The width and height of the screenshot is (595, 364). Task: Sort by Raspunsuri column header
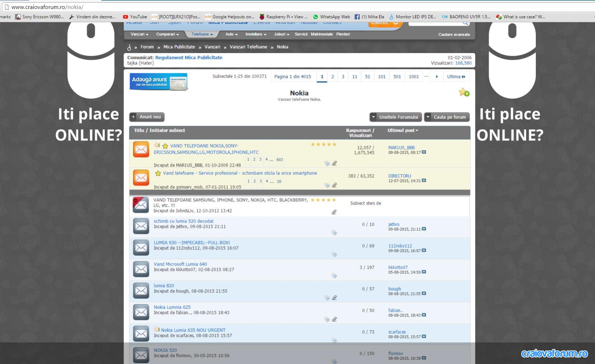pyautogui.click(x=360, y=130)
